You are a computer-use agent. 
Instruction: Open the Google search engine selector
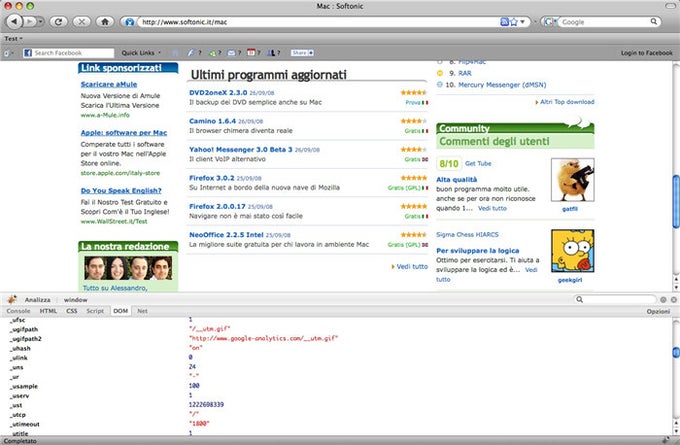coord(550,22)
